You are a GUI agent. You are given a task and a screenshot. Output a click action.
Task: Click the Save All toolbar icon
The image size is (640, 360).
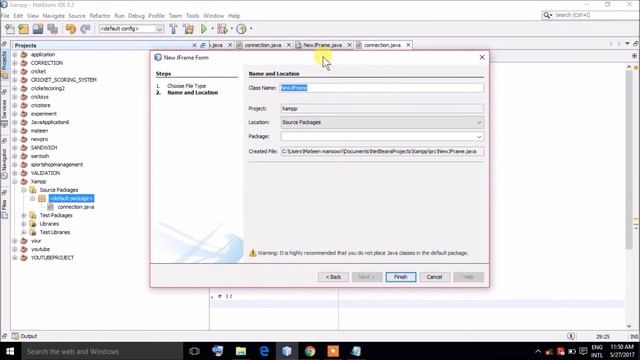(53, 29)
